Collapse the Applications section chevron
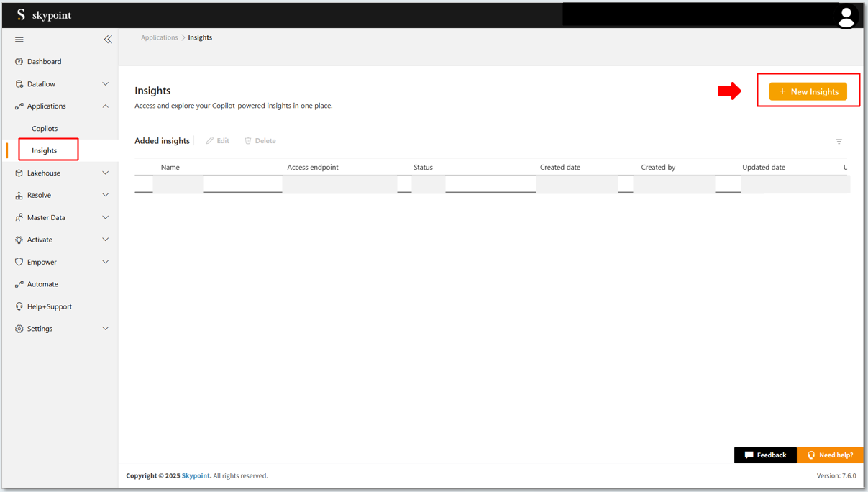The image size is (868, 492). (x=105, y=106)
